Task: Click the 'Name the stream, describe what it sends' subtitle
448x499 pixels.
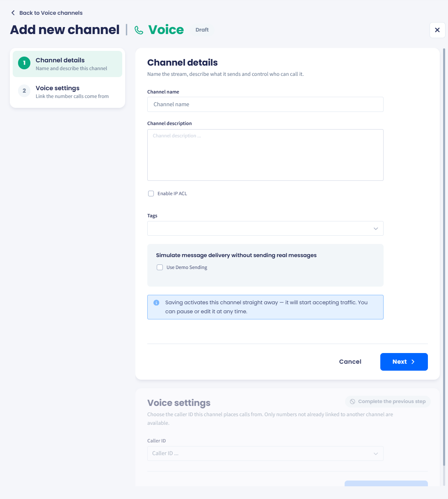Action: [225, 74]
